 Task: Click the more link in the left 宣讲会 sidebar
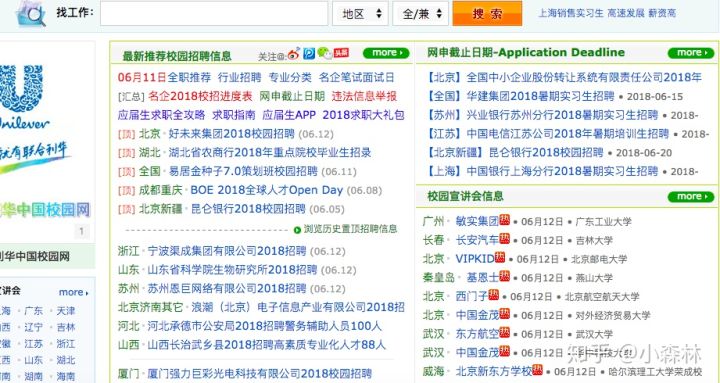(73, 292)
